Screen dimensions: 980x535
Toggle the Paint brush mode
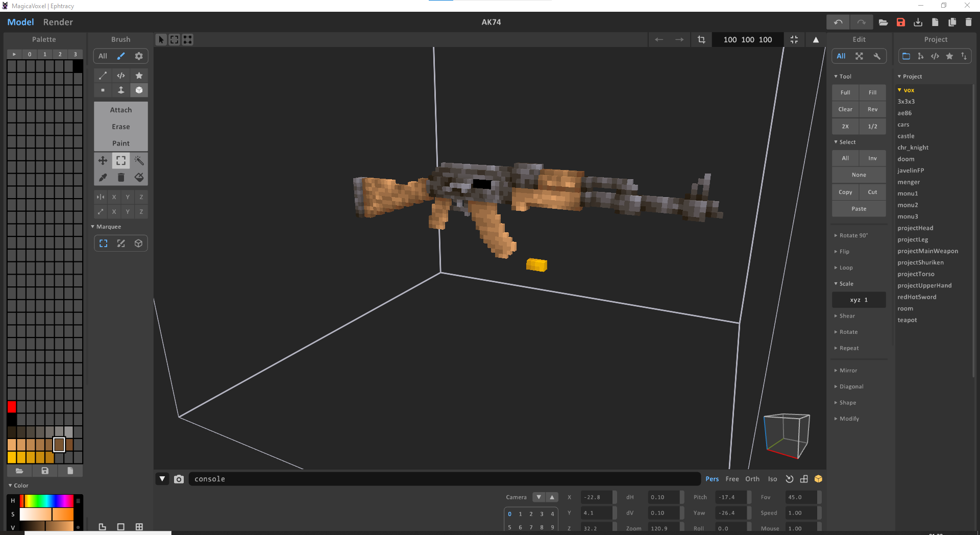click(x=121, y=143)
